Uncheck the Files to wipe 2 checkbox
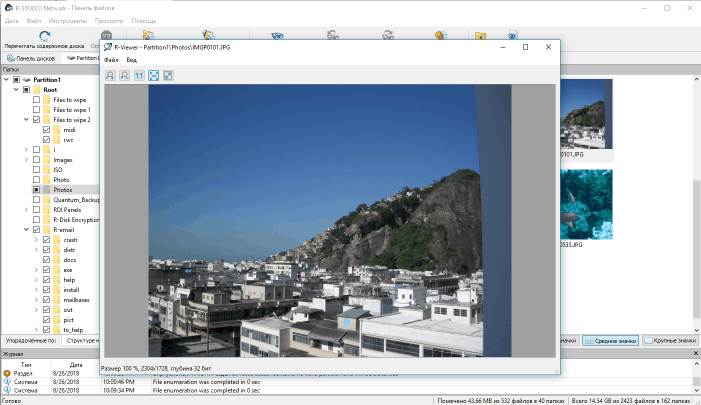Screen dimensions: 701x405 coord(36,120)
